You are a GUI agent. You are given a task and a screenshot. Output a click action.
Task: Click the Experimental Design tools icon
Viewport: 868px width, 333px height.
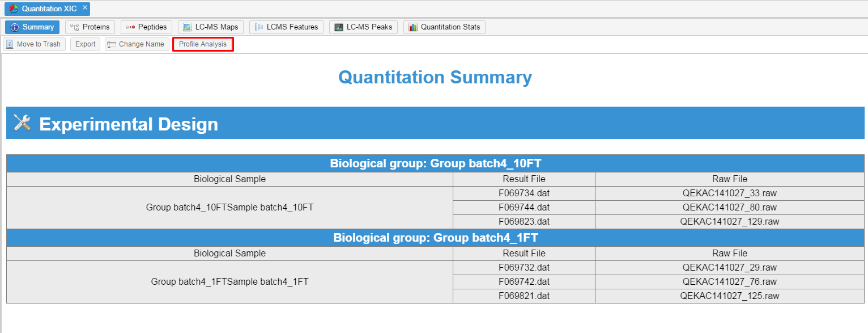tap(22, 123)
